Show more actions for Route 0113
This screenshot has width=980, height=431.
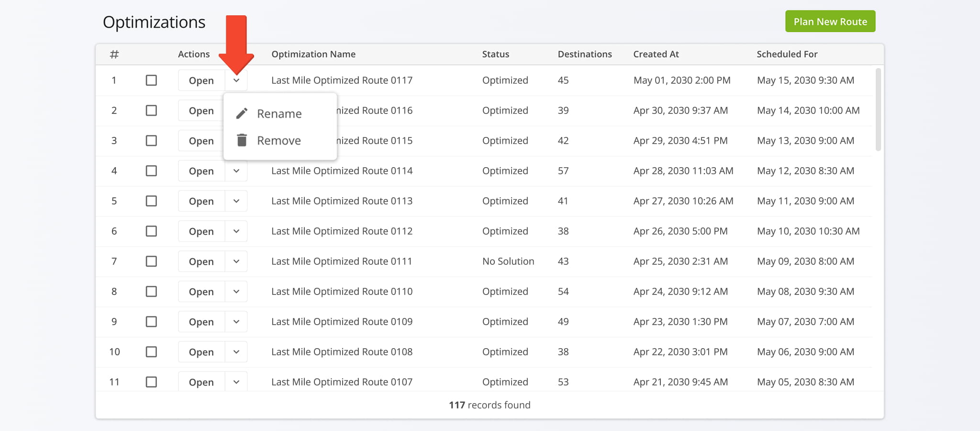point(236,201)
